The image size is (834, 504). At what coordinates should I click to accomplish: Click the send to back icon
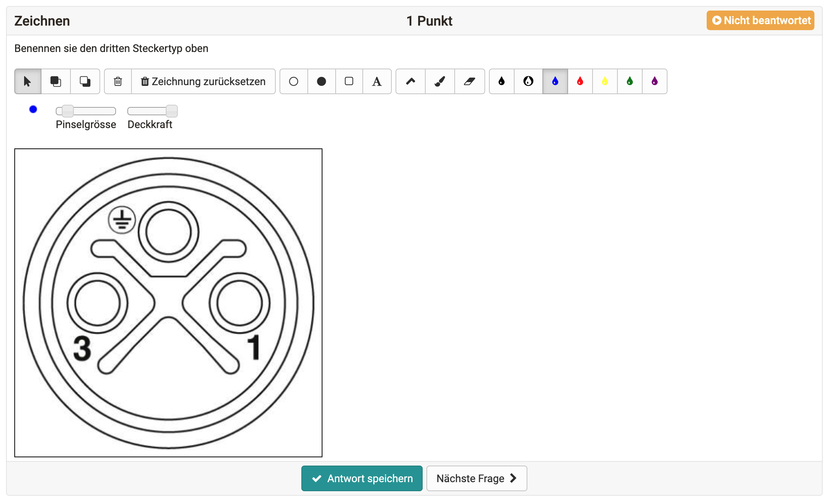85,81
